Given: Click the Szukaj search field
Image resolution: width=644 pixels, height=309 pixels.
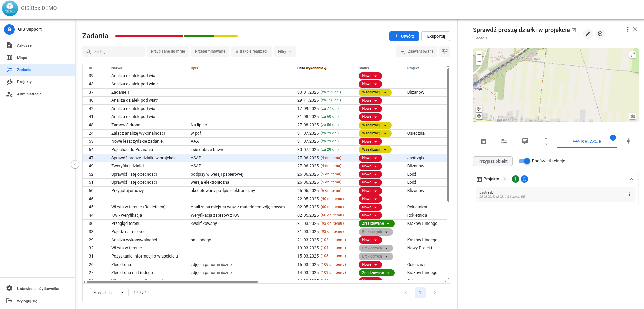Looking at the screenshot, I should [116, 52].
